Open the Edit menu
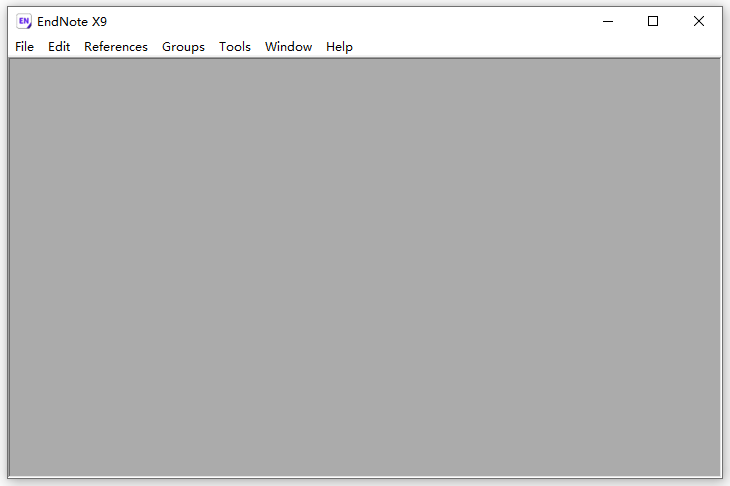This screenshot has height=486, width=730. [x=59, y=47]
